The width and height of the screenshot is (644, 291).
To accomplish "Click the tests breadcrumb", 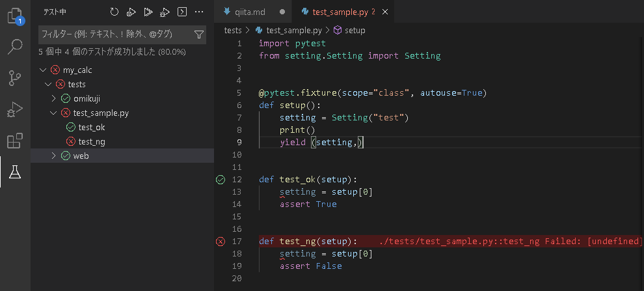I will (x=233, y=31).
